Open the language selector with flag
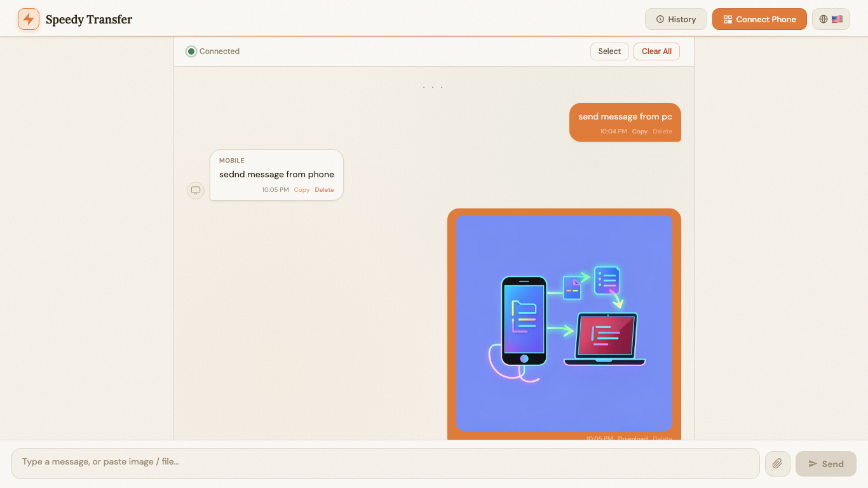Image resolution: width=868 pixels, height=488 pixels. [x=831, y=19]
